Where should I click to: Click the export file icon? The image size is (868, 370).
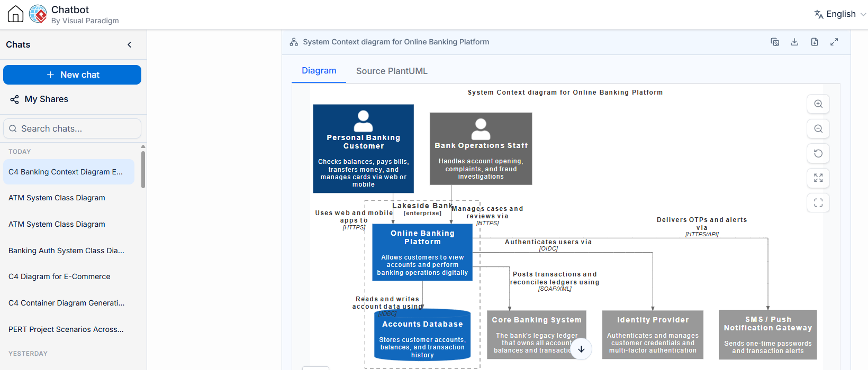tap(815, 42)
